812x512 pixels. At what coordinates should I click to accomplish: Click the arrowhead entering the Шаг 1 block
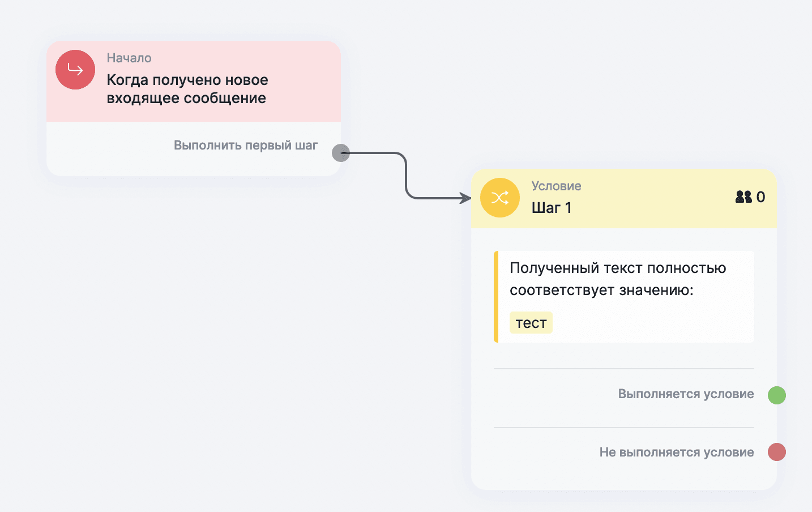coord(466,198)
